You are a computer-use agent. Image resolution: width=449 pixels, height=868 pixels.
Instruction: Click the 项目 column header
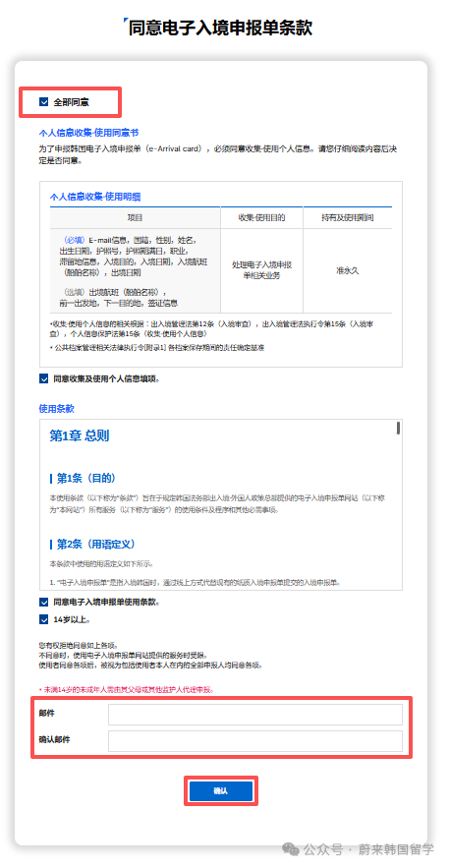coord(135,218)
